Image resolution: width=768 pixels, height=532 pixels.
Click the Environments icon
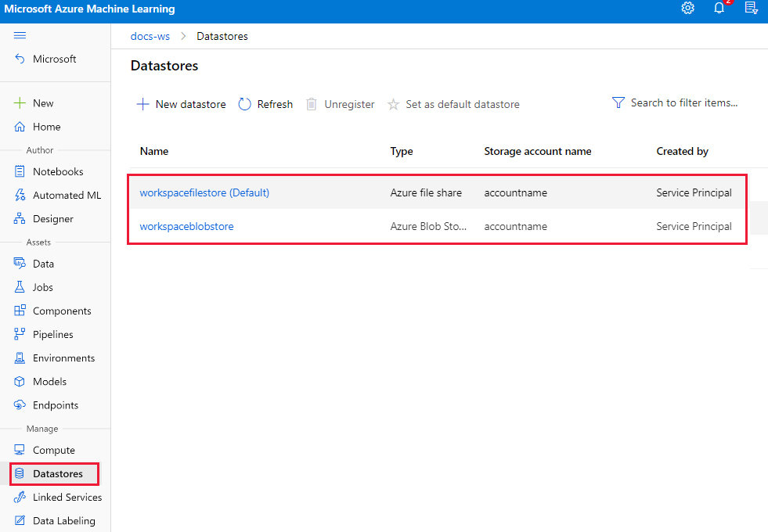coord(20,358)
